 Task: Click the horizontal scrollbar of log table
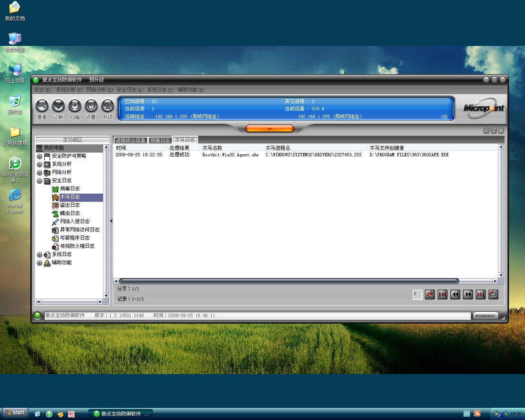pyautogui.click(x=289, y=281)
